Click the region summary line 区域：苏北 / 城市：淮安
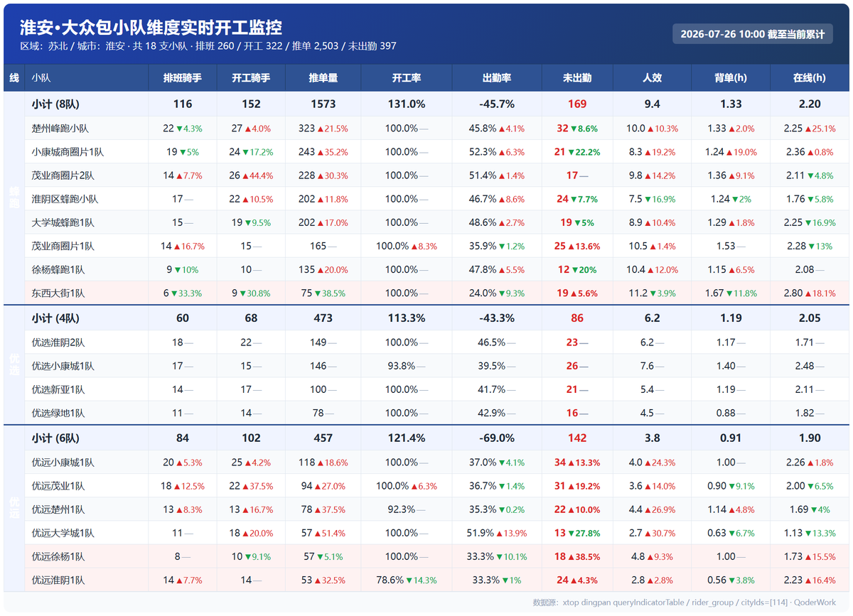The image size is (853, 616). (x=208, y=46)
